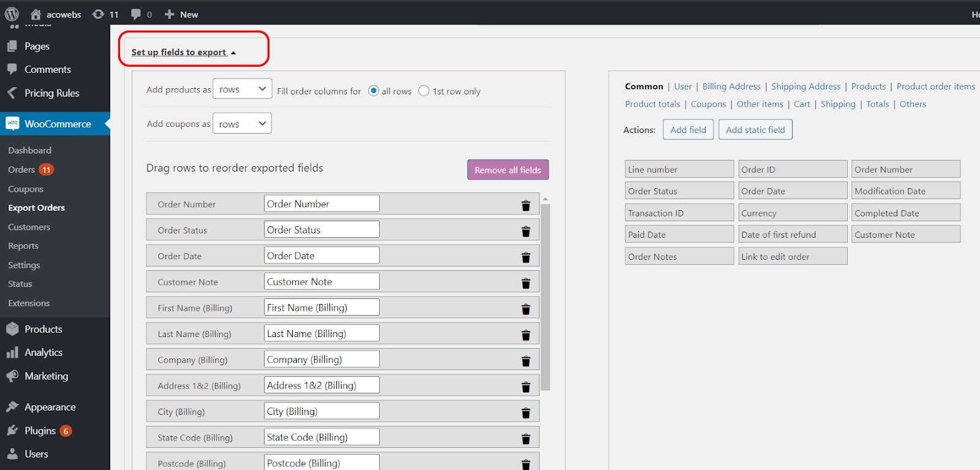Click the WooCommerce logo icon
This screenshot has height=470, width=980.
(x=12, y=123)
